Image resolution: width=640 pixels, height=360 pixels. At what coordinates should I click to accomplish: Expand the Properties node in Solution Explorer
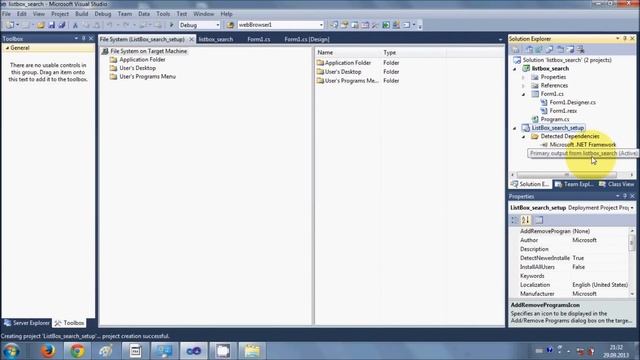click(524, 77)
